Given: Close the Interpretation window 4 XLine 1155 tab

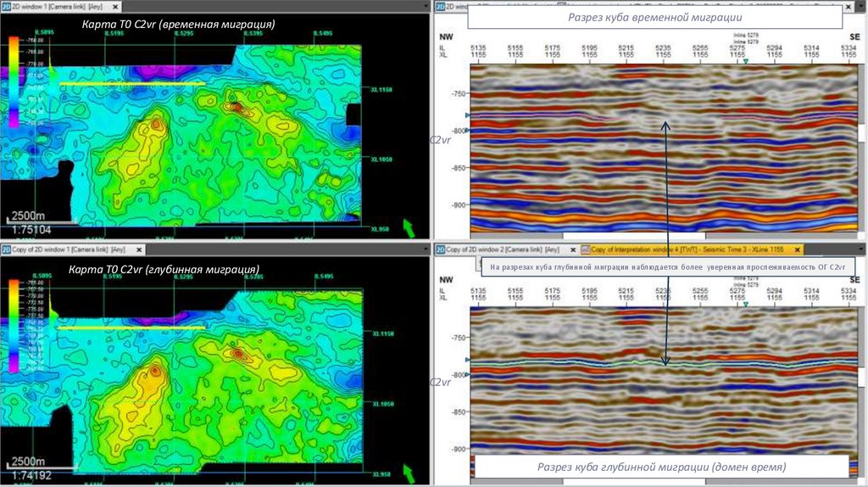Looking at the screenshot, I should click(797, 250).
